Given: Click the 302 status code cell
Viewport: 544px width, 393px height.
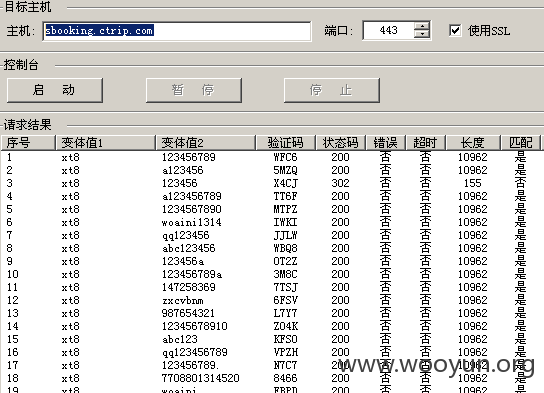Looking at the screenshot, I should 340,183.
